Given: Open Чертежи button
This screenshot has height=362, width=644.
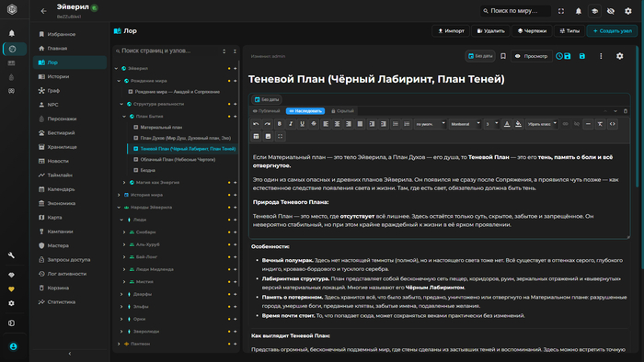Looking at the screenshot, I should click(532, 30).
